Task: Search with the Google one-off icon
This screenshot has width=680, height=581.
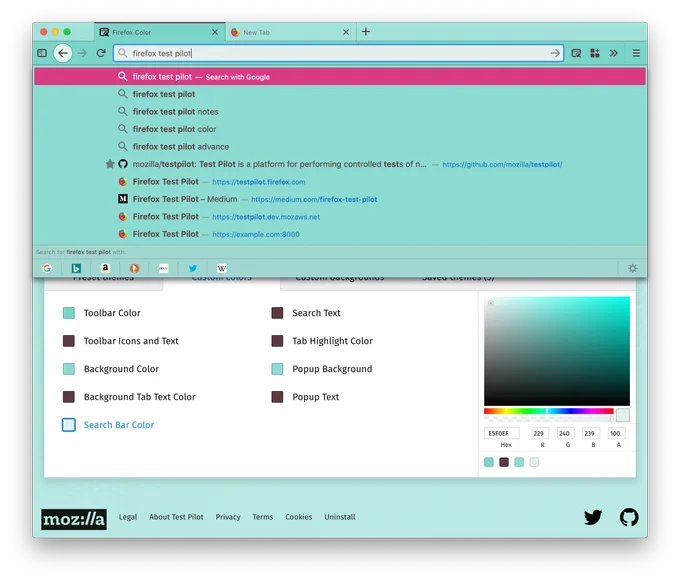Action: 47,268
